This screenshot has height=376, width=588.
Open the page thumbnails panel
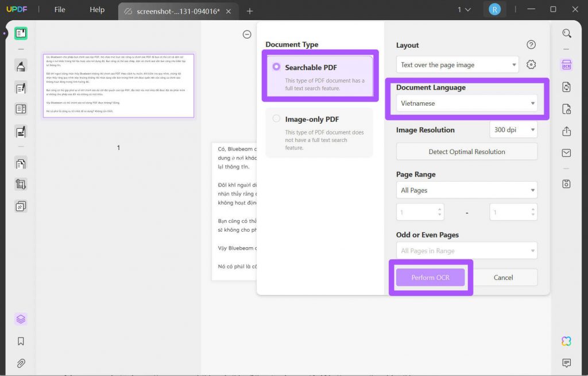pyautogui.click(x=21, y=319)
